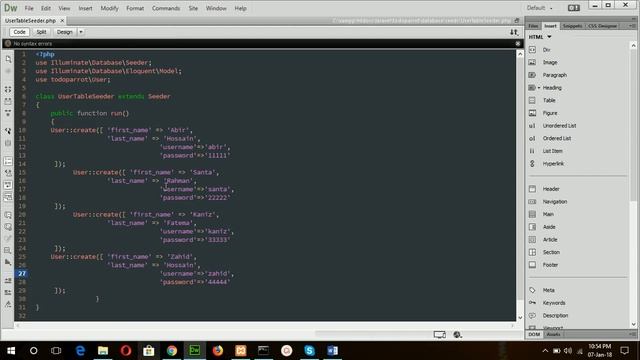
Task: Open the Window menu
Action: click(216, 8)
